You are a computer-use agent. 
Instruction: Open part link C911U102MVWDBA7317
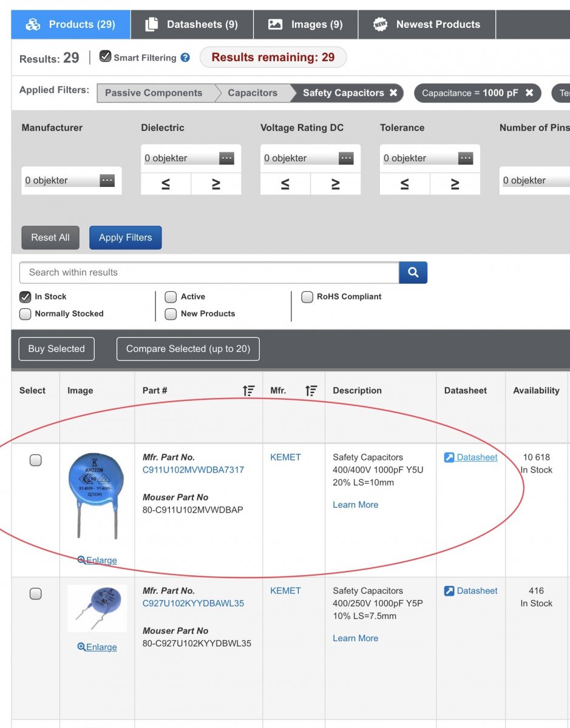tap(193, 470)
